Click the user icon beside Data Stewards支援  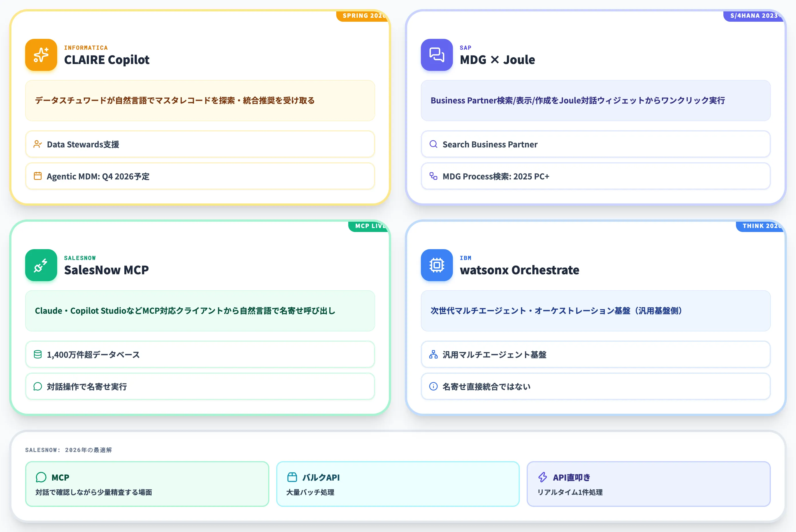pos(38,144)
